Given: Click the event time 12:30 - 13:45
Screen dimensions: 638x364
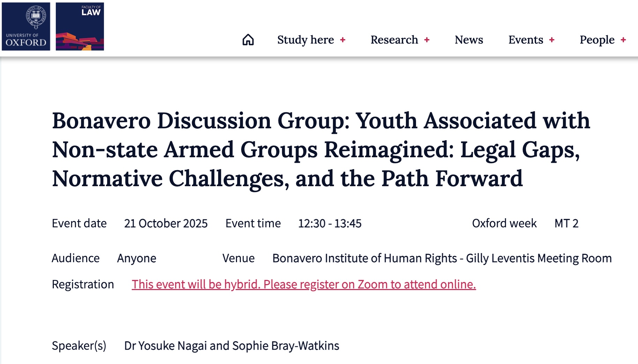Looking at the screenshot, I should pos(329,223).
